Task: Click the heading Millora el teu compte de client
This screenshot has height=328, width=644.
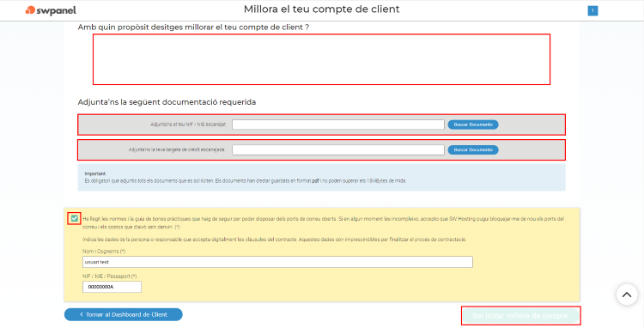Action: [x=322, y=9]
